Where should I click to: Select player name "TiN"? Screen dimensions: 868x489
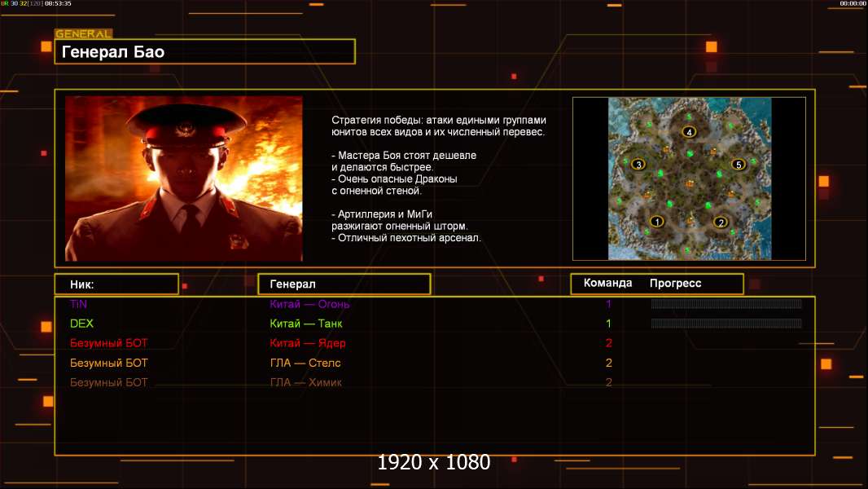[x=79, y=304]
